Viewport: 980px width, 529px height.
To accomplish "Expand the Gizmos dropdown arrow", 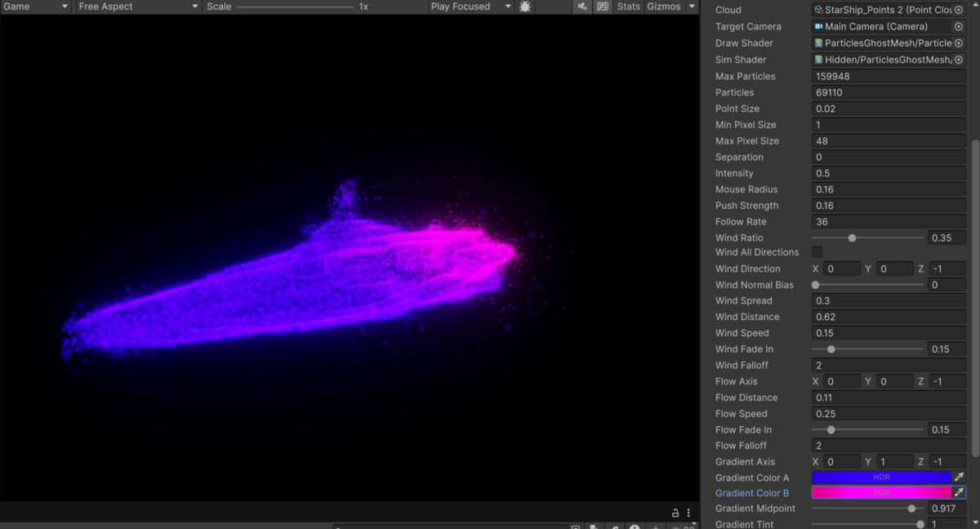I will [x=693, y=7].
